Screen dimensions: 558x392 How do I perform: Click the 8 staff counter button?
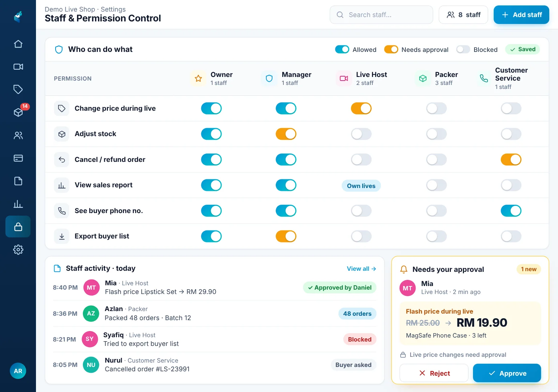464,15
